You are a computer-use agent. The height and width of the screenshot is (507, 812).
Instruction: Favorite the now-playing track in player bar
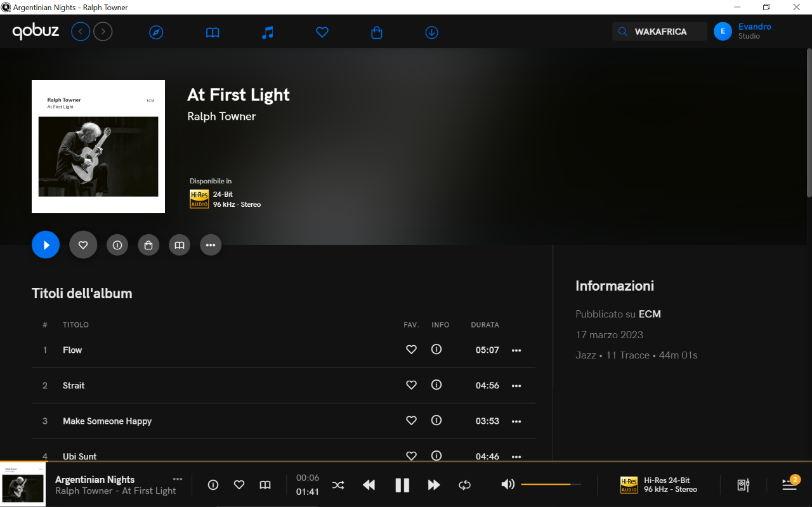[239, 485]
